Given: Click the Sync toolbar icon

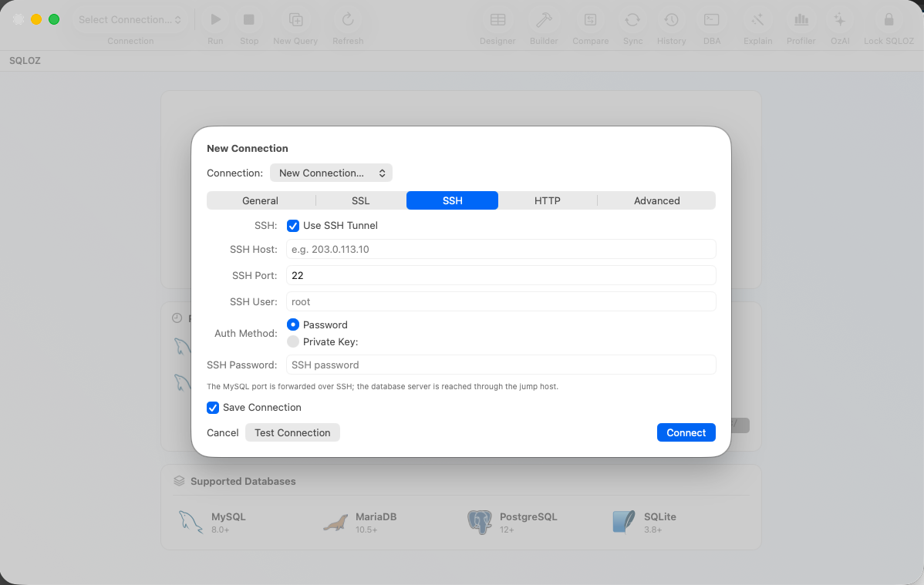Looking at the screenshot, I should click(x=632, y=20).
